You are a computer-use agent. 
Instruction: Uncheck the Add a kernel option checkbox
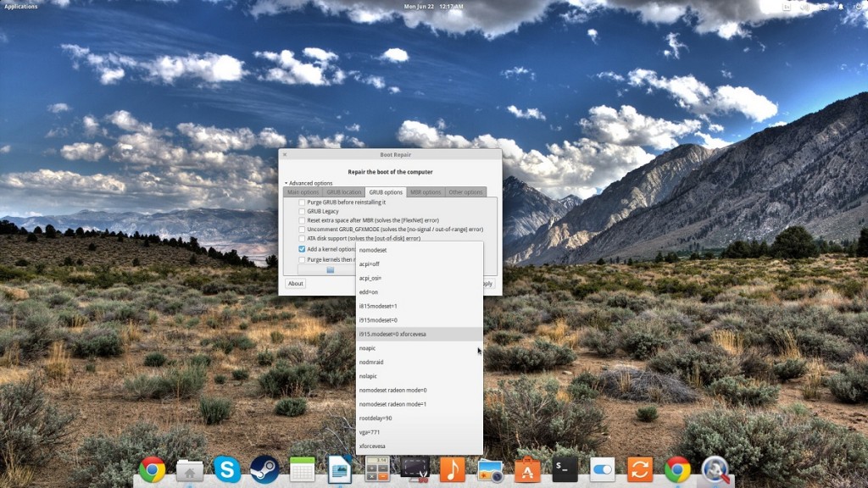tap(302, 250)
